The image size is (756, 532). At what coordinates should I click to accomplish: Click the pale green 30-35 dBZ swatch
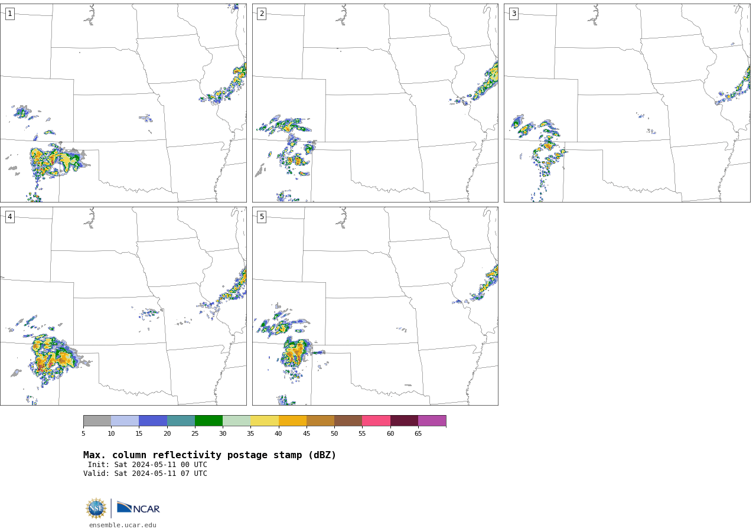236,420
